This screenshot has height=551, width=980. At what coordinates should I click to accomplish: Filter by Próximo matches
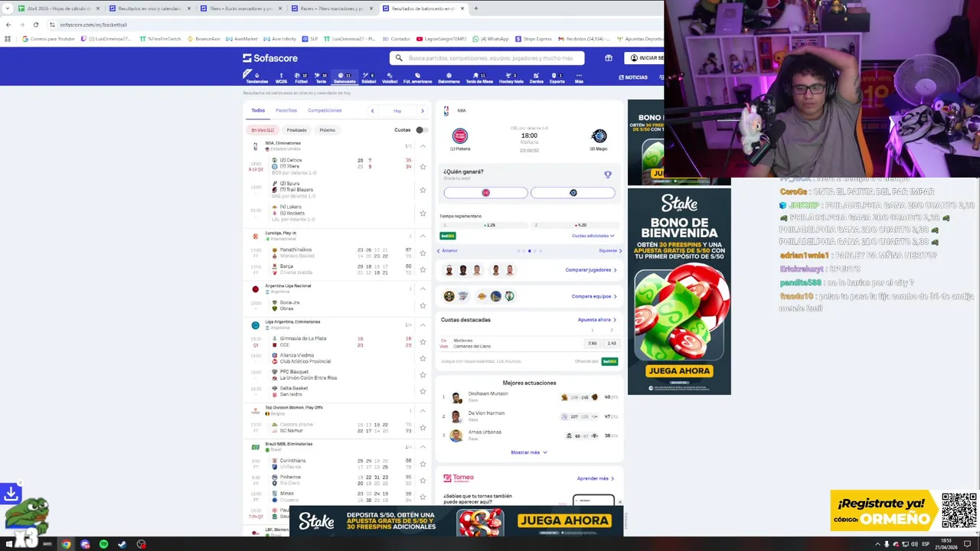(x=328, y=130)
